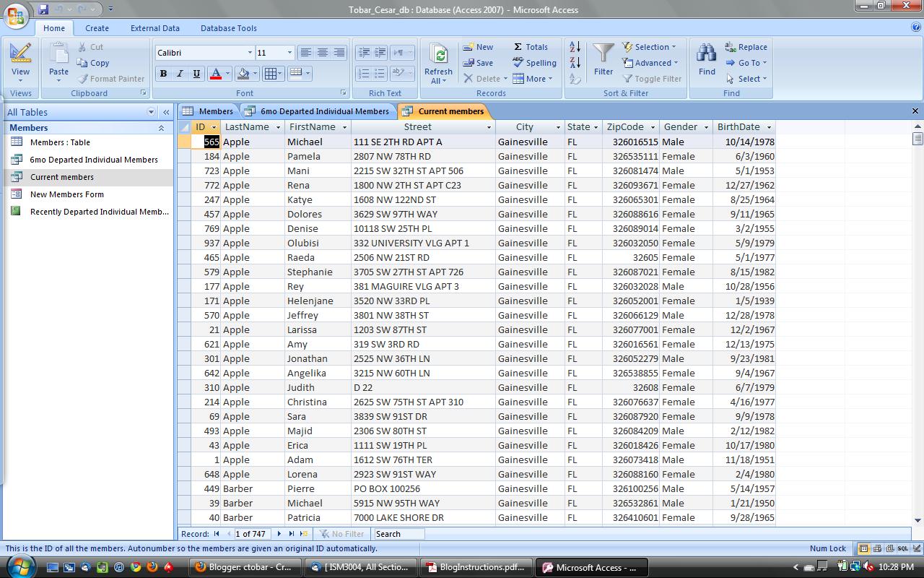Go to the first record
924x578 pixels.
217,534
